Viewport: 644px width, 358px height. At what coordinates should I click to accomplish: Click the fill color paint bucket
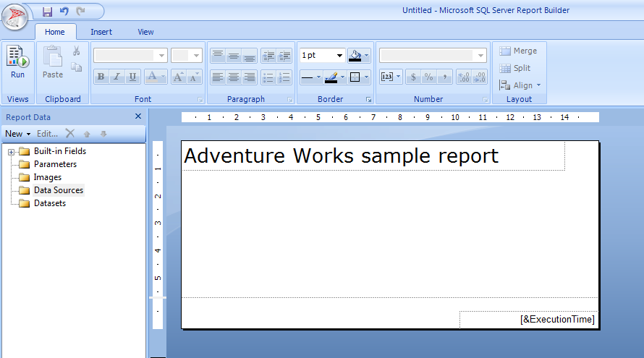355,56
